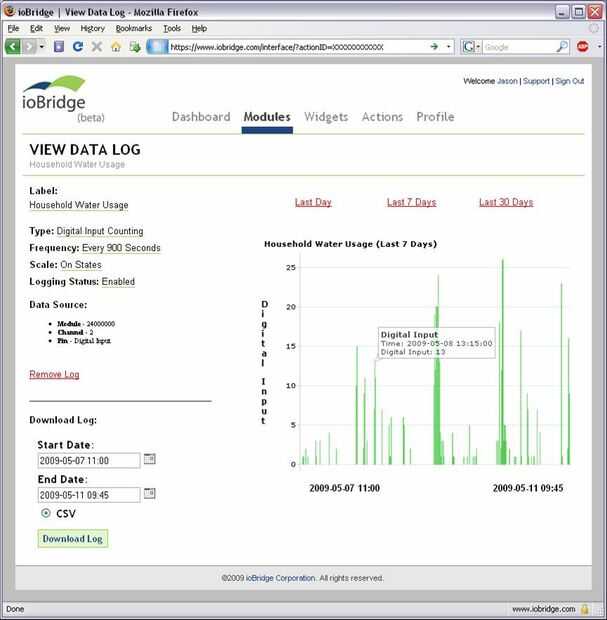607x620 pixels.
Task: Open the View menu
Action: click(62, 28)
